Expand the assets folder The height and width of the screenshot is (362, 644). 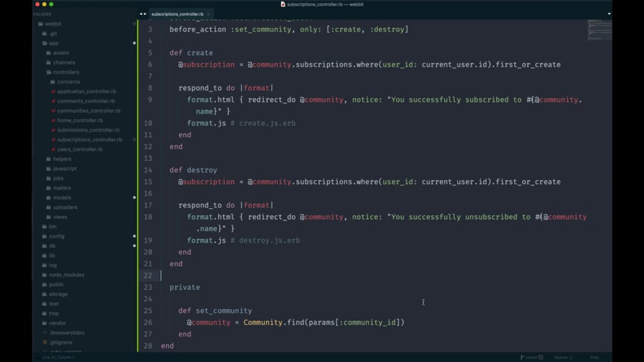tap(49, 53)
